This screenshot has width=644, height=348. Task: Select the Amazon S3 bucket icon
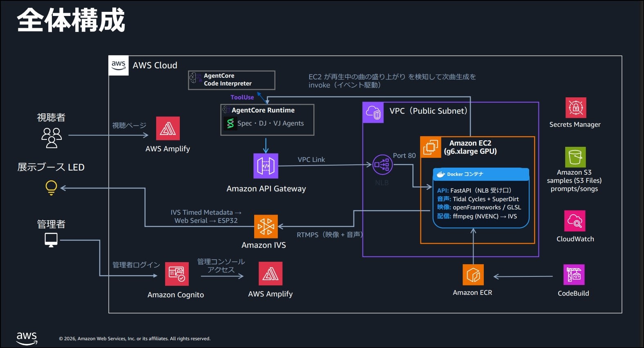point(575,157)
